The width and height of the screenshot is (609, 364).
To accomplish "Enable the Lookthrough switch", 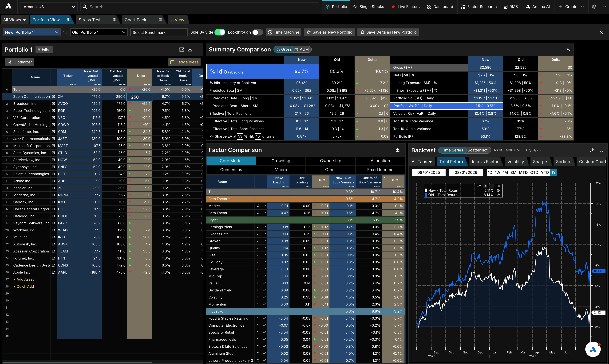I will tap(257, 32).
